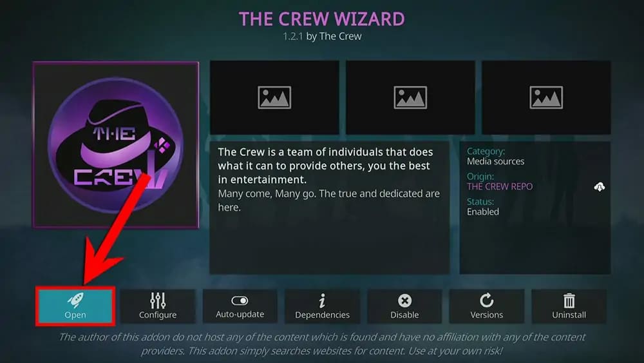The height and width of the screenshot is (363, 644).
Task: Select THE CREW REPO origin link
Action: coord(500,186)
